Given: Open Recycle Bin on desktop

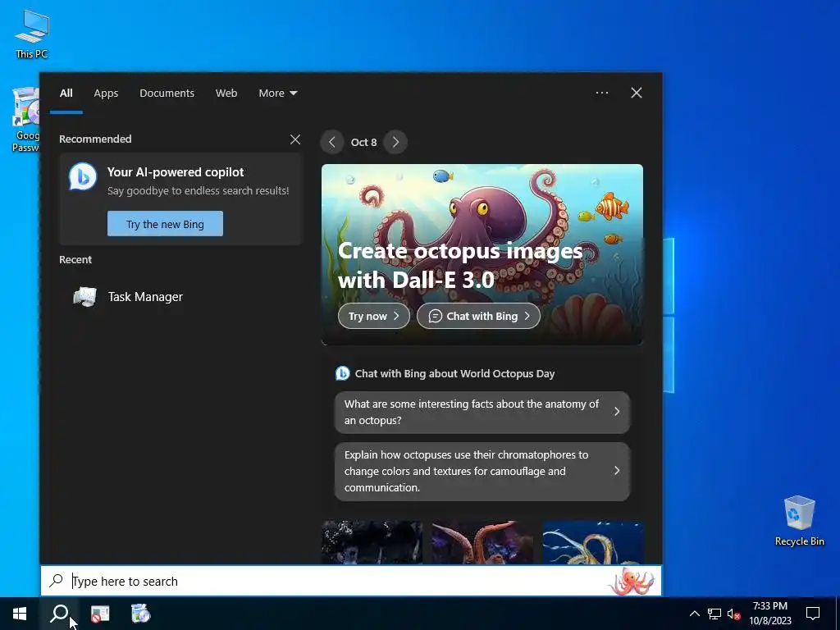Looking at the screenshot, I should click(x=799, y=521).
